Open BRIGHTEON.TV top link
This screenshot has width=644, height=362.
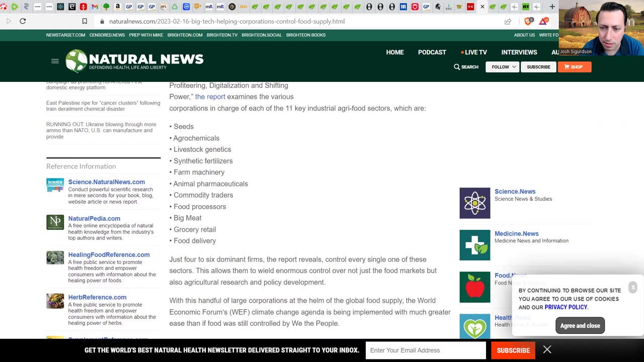(222, 35)
